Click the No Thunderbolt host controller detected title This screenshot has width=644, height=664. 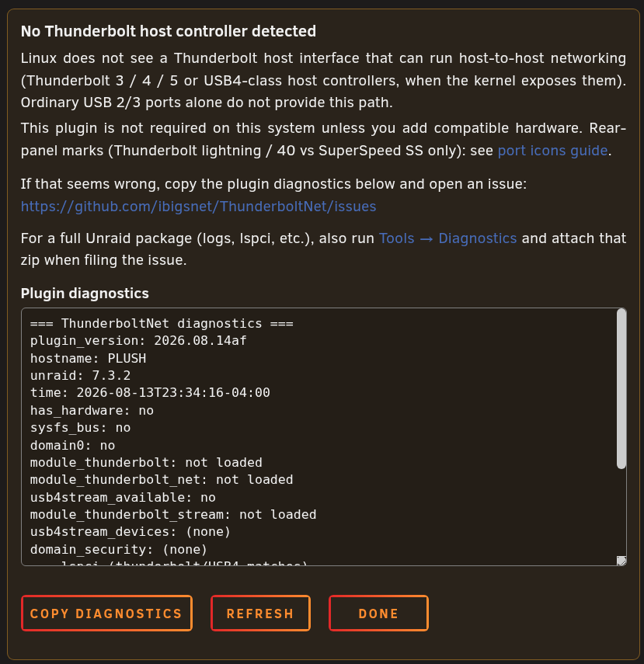point(169,31)
